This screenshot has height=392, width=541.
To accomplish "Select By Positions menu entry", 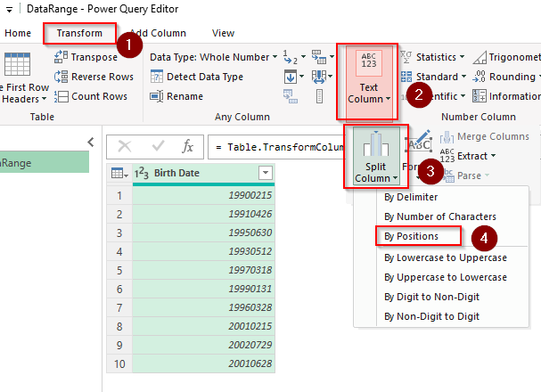I will [411, 236].
